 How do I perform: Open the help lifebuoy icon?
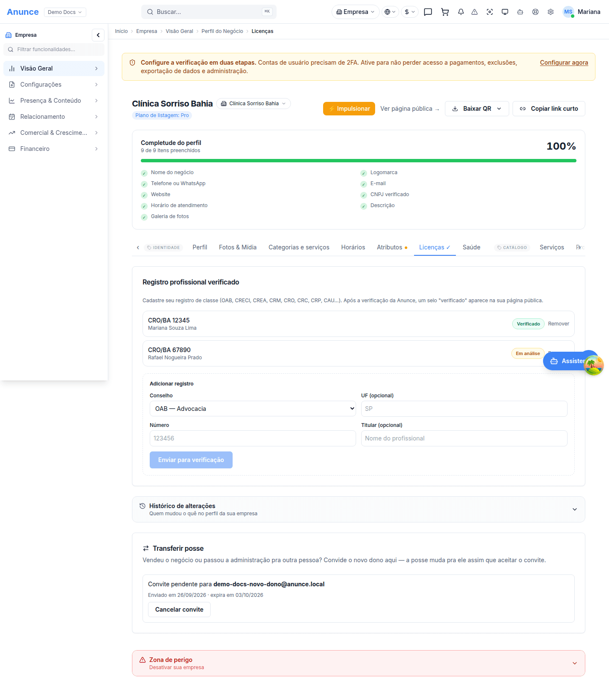535,12
